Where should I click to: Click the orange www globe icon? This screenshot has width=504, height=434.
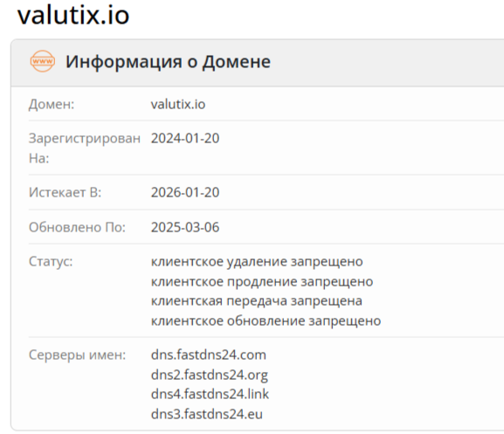pos(43,61)
